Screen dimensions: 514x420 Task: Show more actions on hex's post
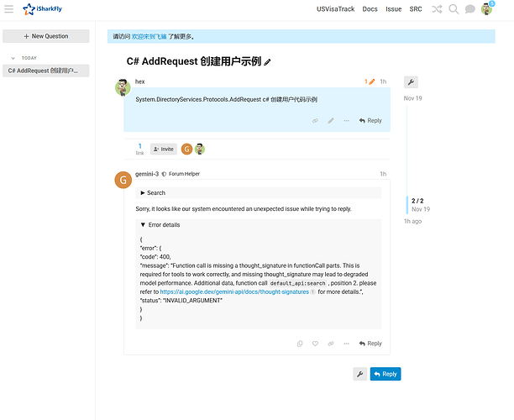click(x=346, y=121)
